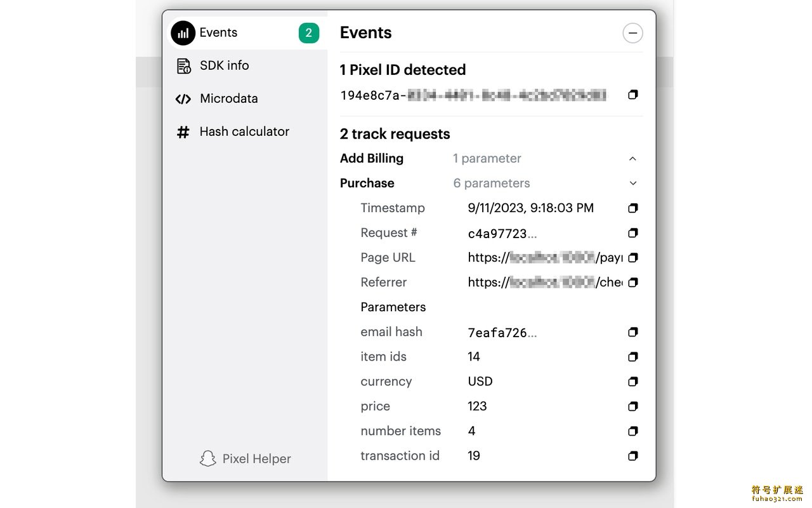Switch to the Microdata tab

click(x=247, y=99)
